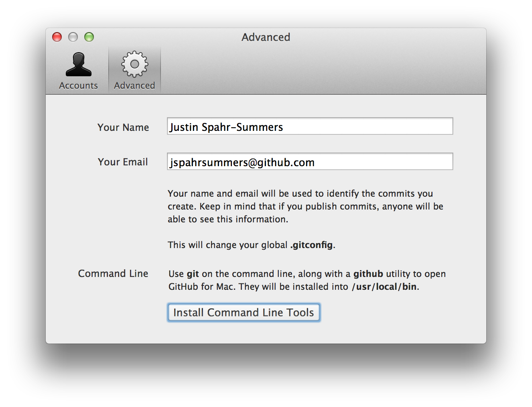Click the bold "git" word in description
This screenshot has width=532, height=407.
point(193,274)
